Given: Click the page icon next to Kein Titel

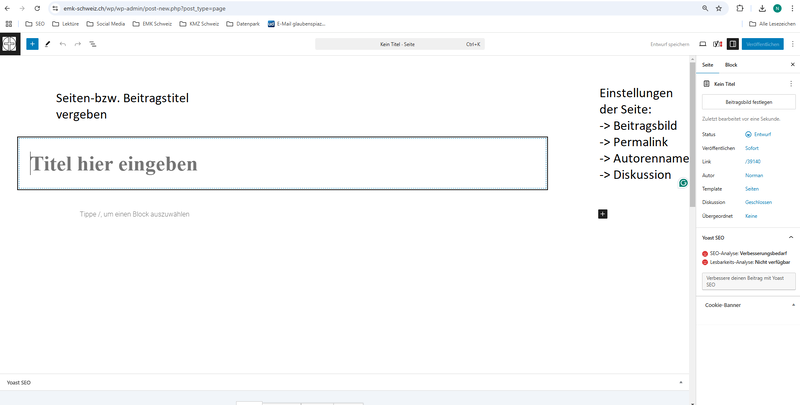Looking at the screenshot, I should click(707, 84).
